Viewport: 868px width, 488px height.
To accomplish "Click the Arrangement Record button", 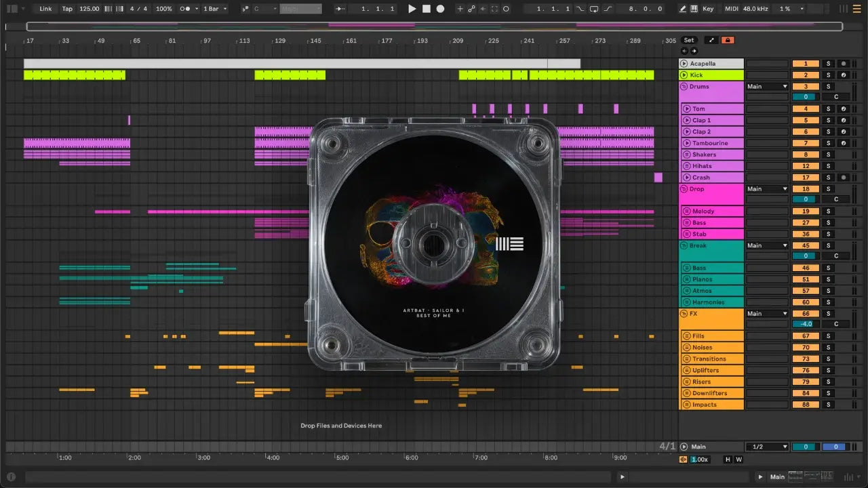I will click(x=440, y=9).
